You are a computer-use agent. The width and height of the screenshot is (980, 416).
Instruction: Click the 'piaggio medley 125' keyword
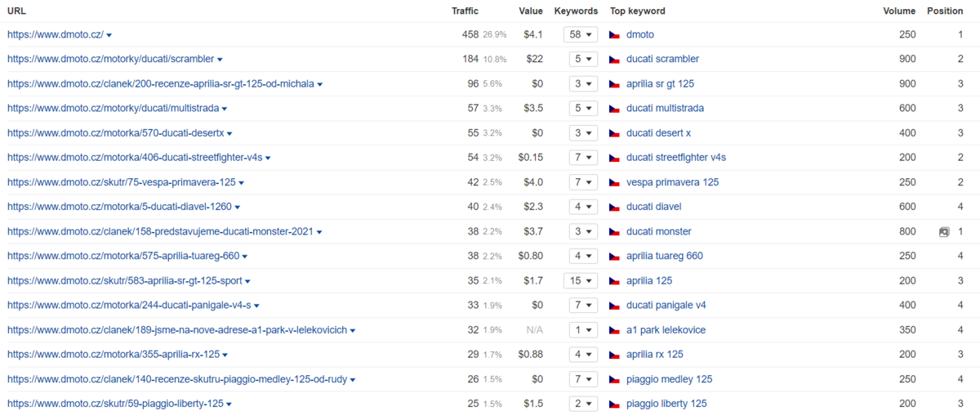pos(670,379)
